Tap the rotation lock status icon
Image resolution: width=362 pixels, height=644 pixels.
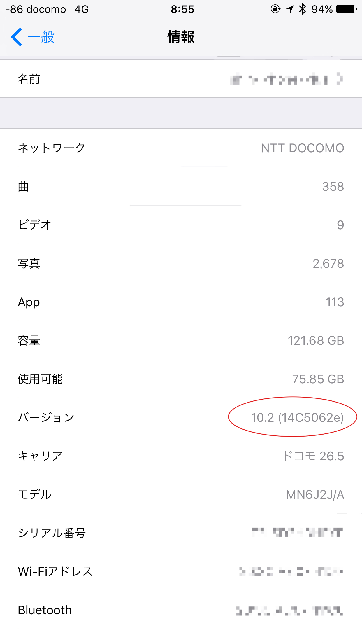coord(275,9)
